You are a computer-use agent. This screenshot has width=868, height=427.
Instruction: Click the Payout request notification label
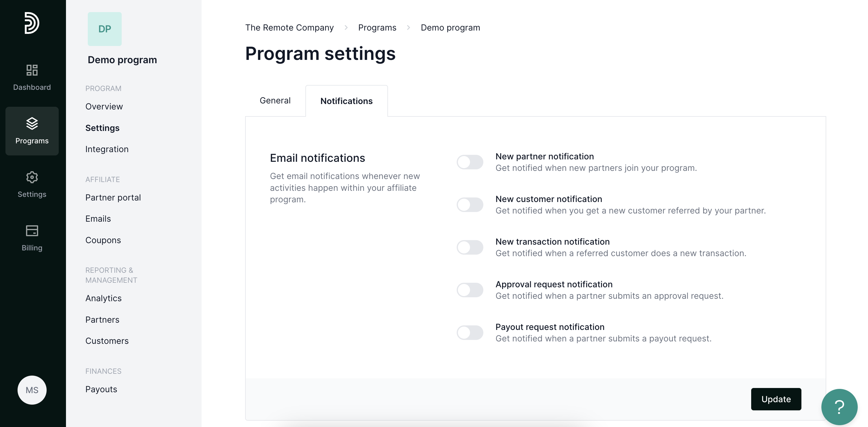550,327
